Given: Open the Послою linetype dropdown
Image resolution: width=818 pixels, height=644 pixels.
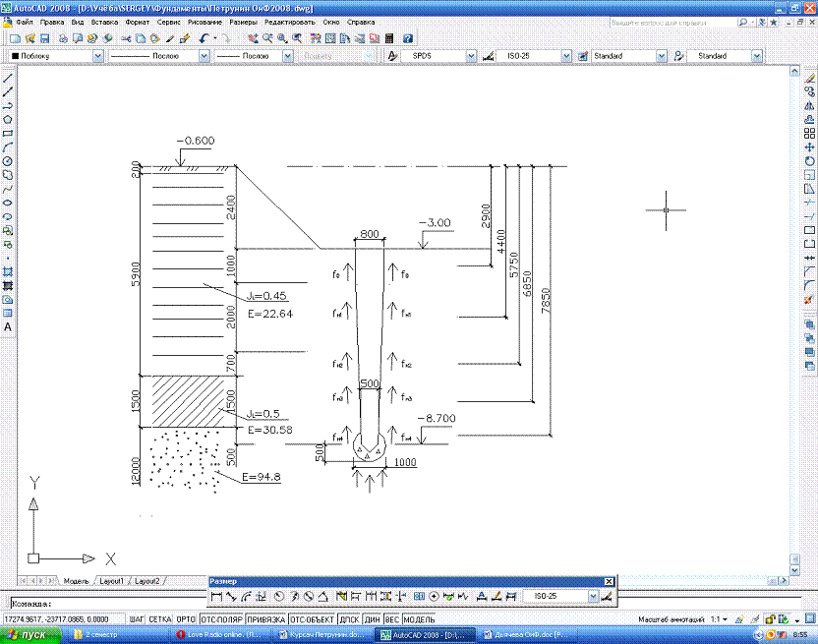Looking at the screenshot, I should (204, 57).
